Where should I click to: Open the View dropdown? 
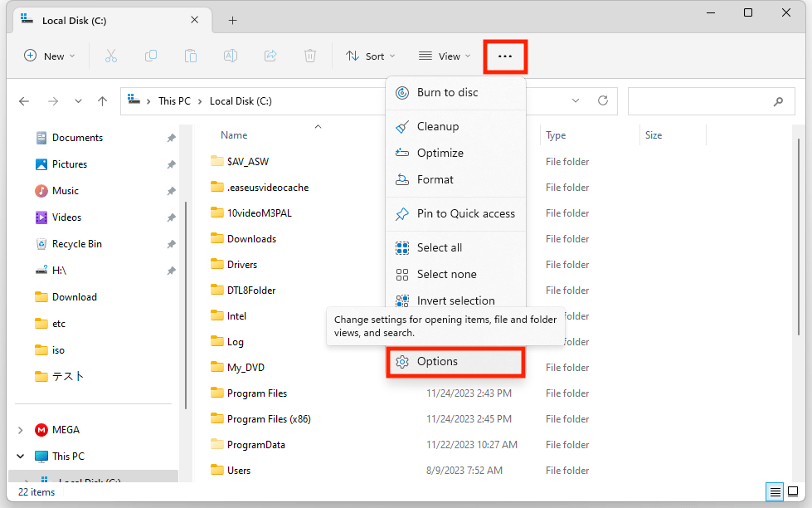click(x=445, y=56)
